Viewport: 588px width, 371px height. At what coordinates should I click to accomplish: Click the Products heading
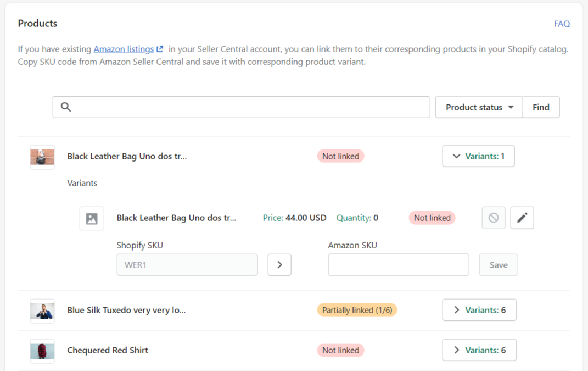click(37, 23)
